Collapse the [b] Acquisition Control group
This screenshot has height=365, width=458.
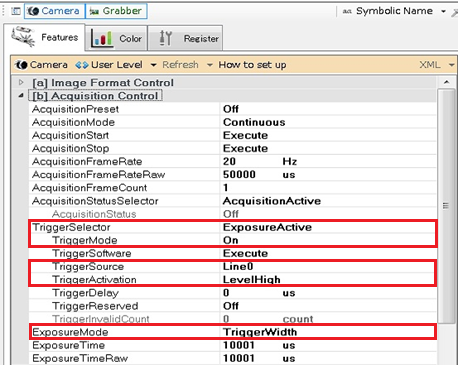(21, 96)
